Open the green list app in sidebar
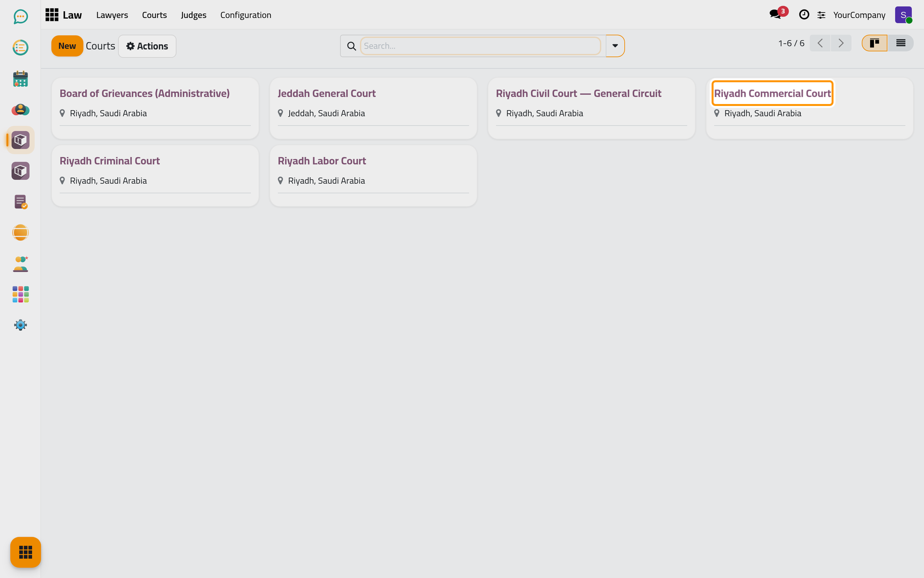 (x=20, y=48)
